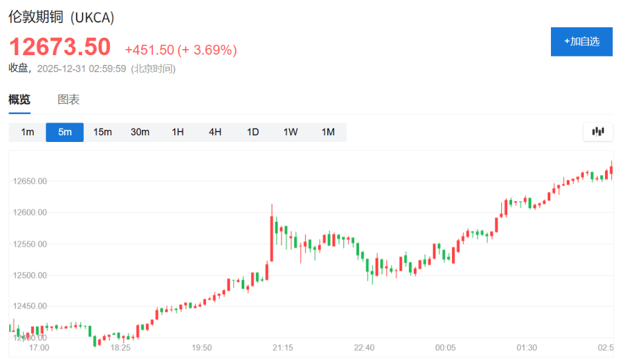Switch chart to 15m interval
Screen dimensions: 622x364
click(103, 132)
